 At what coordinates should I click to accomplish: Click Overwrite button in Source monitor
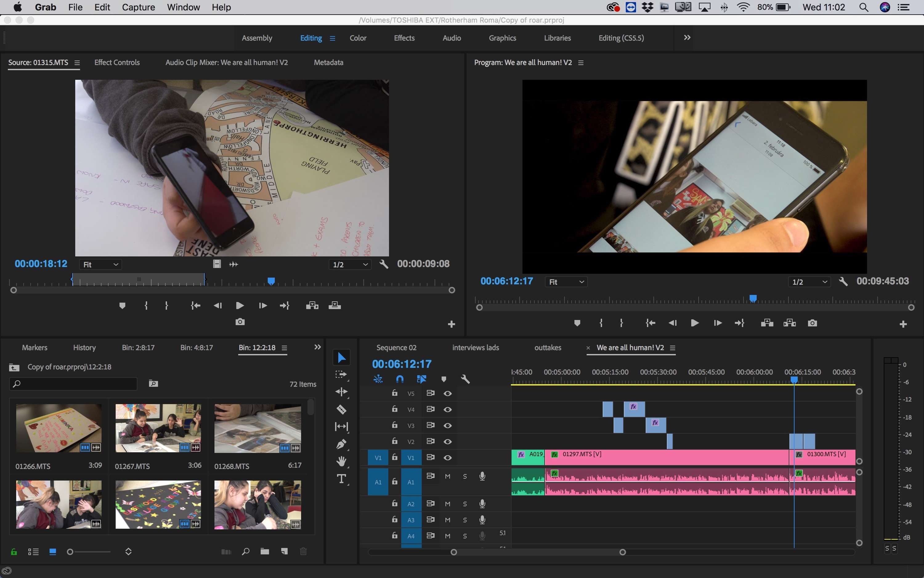(334, 305)
